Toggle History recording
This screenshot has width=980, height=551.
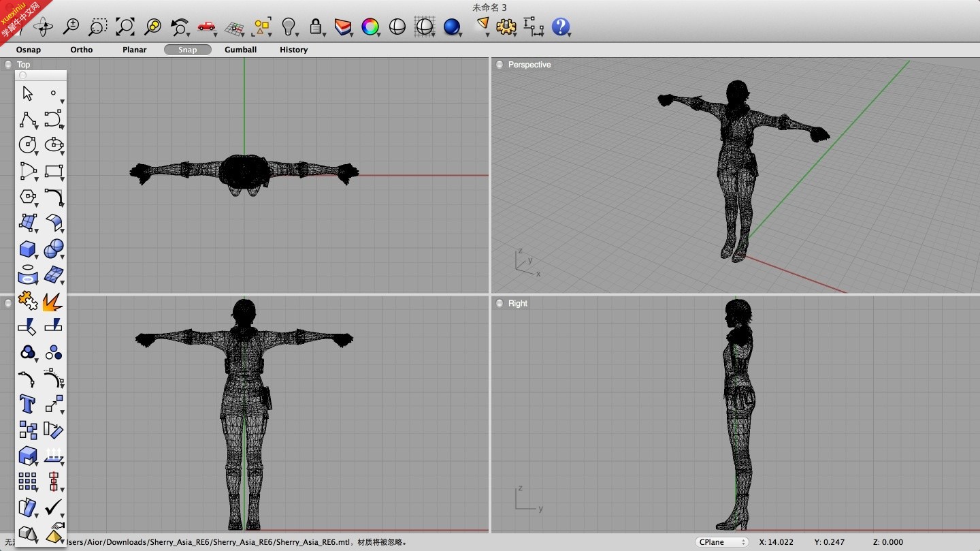click(294, 50)
